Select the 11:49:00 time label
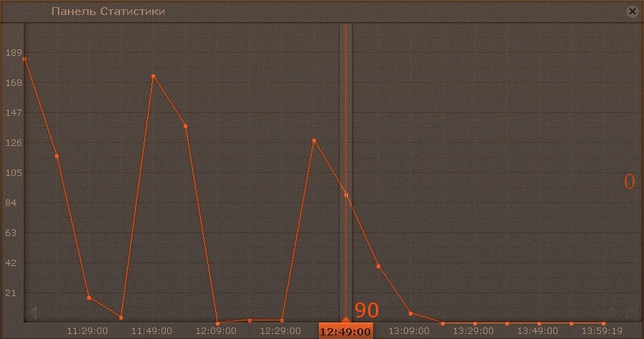 point(152,331)
